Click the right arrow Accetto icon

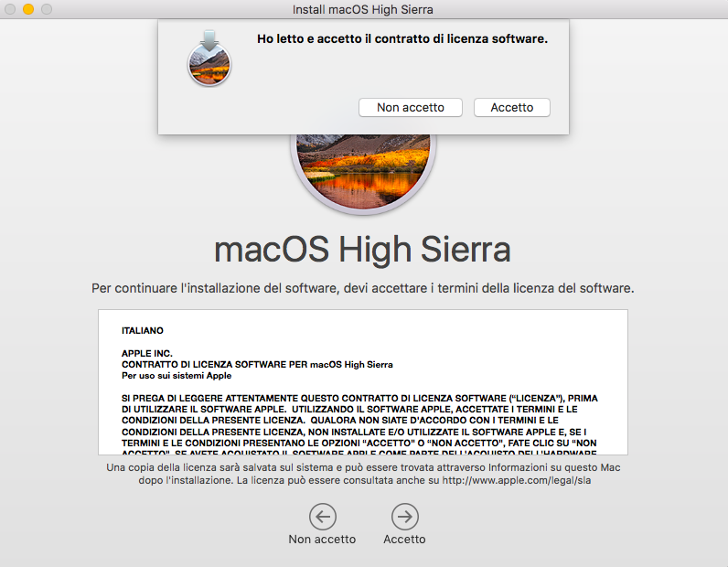tap(405, 517)
